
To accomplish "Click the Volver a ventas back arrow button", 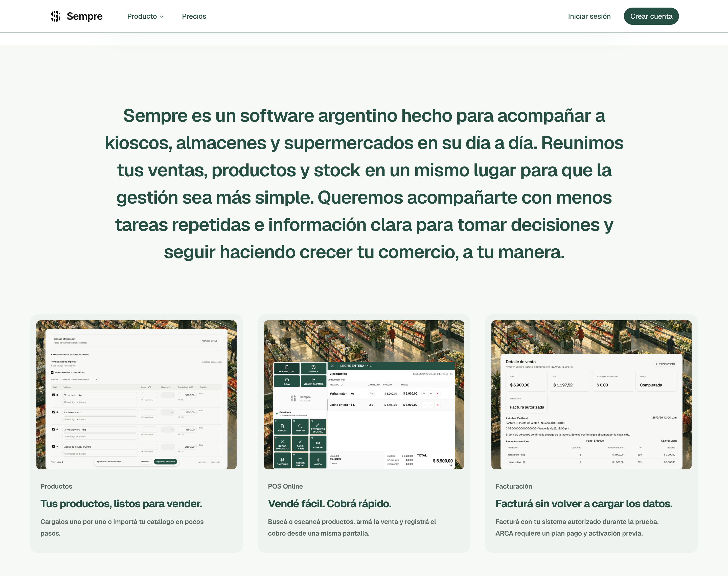I will pos(665,364).
